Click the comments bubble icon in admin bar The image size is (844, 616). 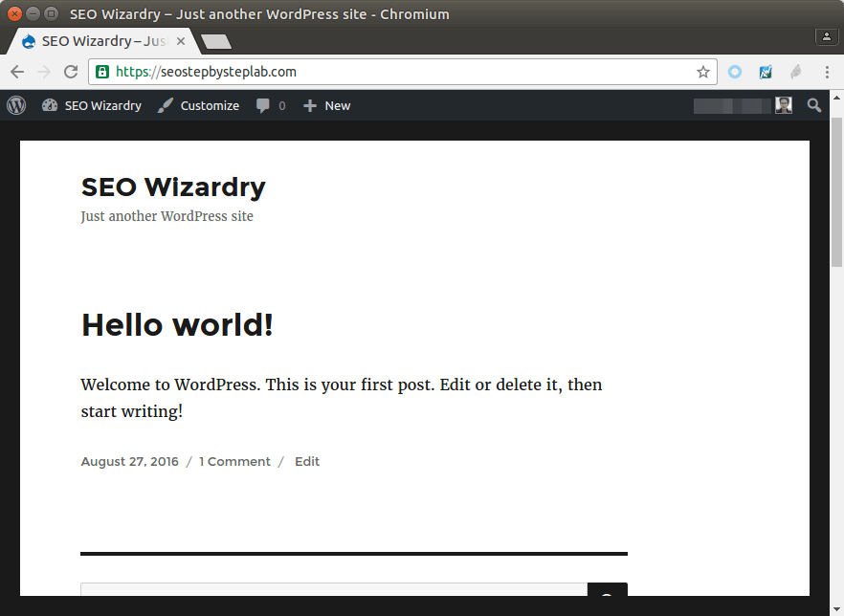click(263, 105)
